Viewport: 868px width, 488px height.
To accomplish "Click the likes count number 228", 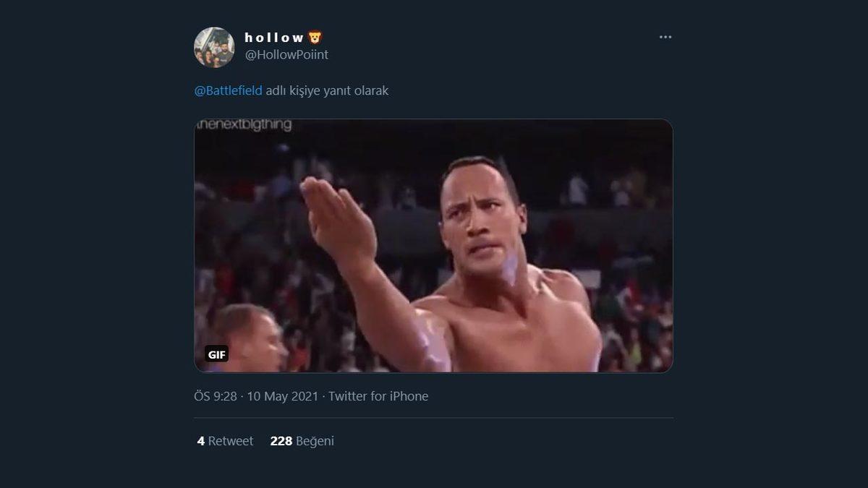I will pos(280,441).
